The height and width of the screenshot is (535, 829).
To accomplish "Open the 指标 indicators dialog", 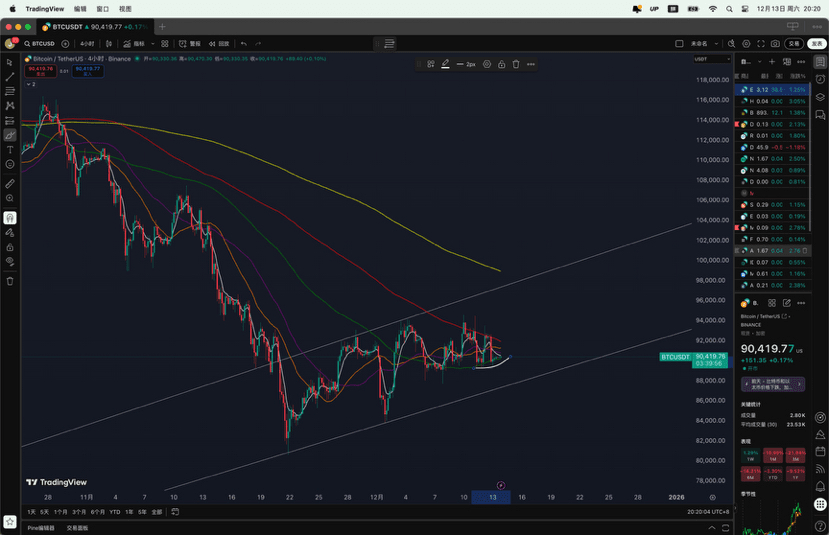I will coord(134,43).
